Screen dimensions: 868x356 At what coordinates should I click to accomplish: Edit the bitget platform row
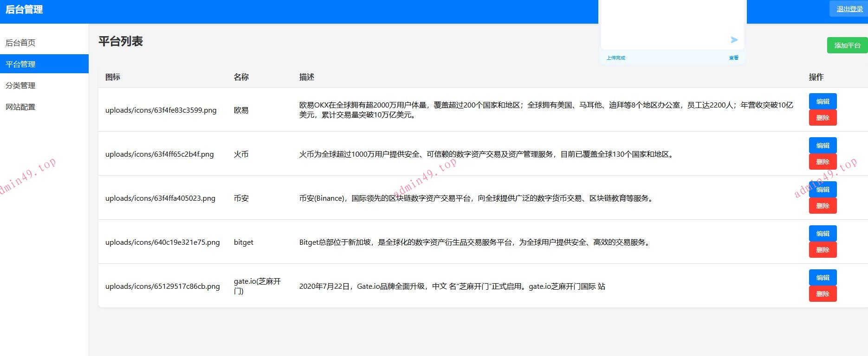(x=823, y=234)
